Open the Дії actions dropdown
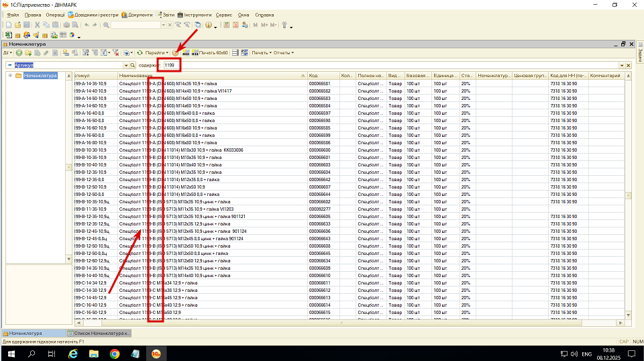Image resolution: width=644 pixels, height=361 pixels. point(7,53)
